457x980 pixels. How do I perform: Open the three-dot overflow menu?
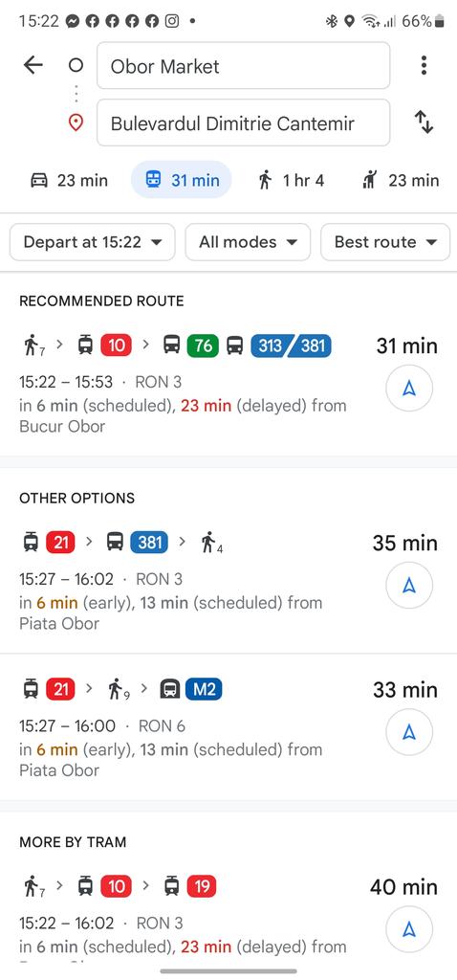(424, 65)
